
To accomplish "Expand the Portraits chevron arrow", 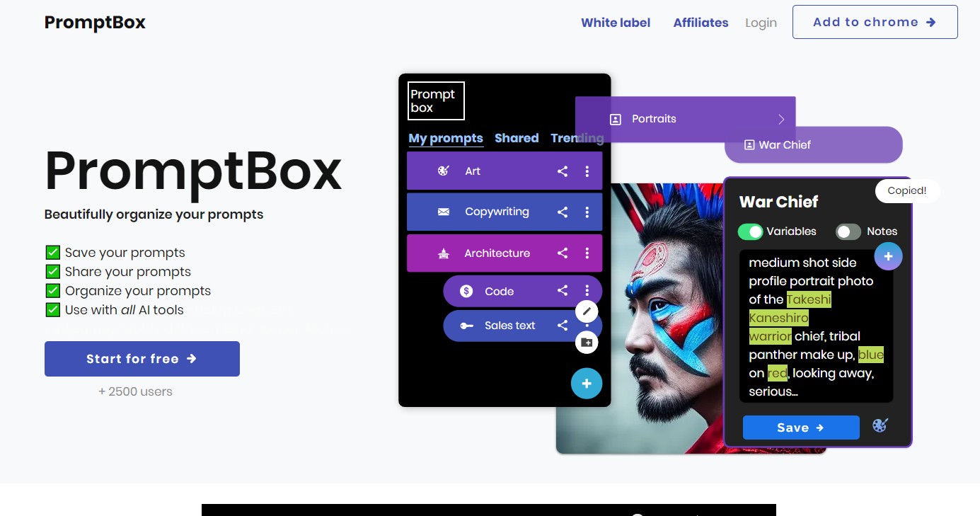I will pos(781,119).
